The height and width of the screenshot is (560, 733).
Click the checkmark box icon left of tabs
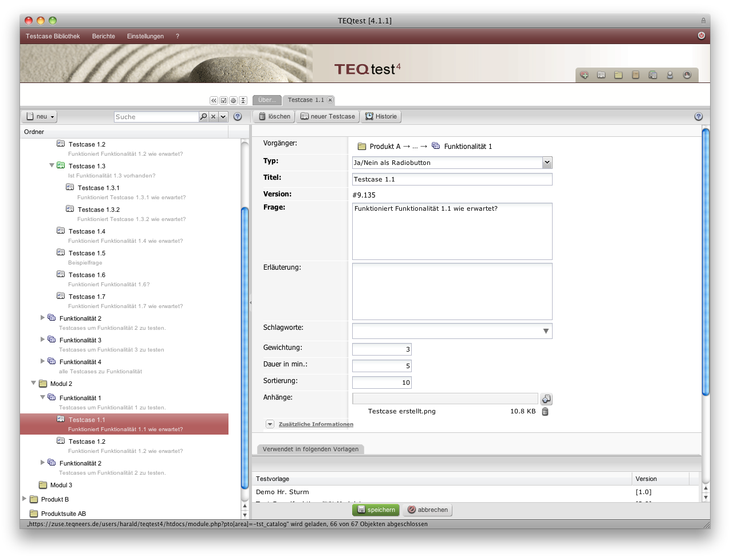(x=223, y=100)
